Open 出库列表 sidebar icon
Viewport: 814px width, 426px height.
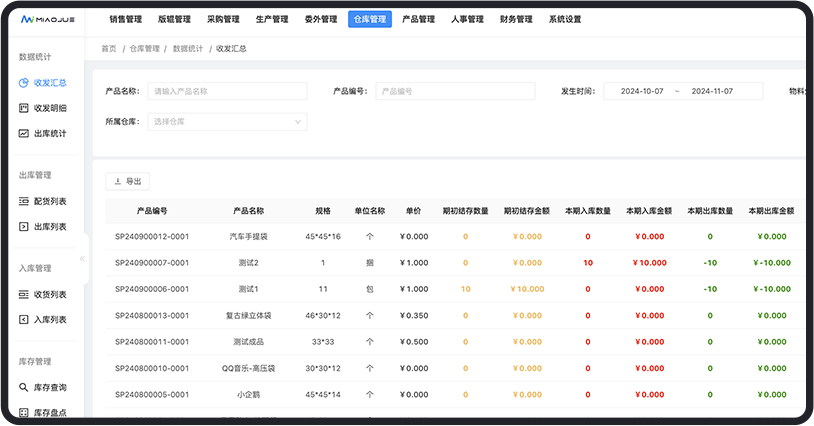[x=23, y=227]
